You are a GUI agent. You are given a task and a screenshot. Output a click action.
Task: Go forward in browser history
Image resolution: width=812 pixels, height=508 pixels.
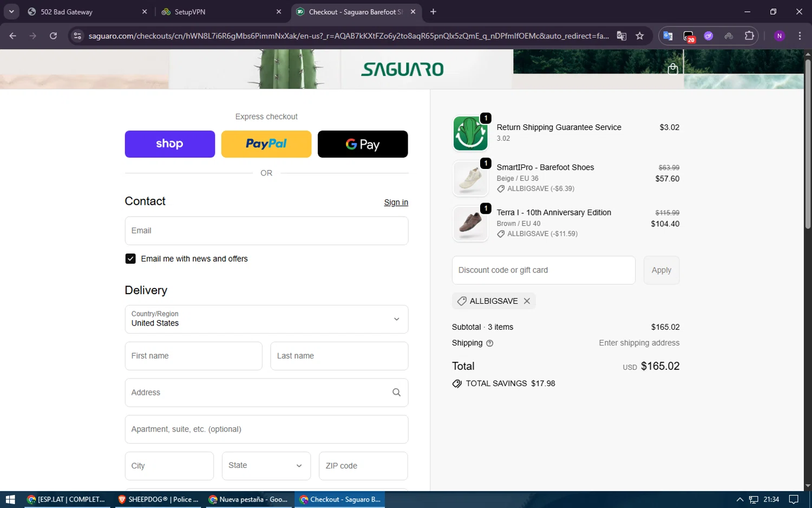point(33,36)
